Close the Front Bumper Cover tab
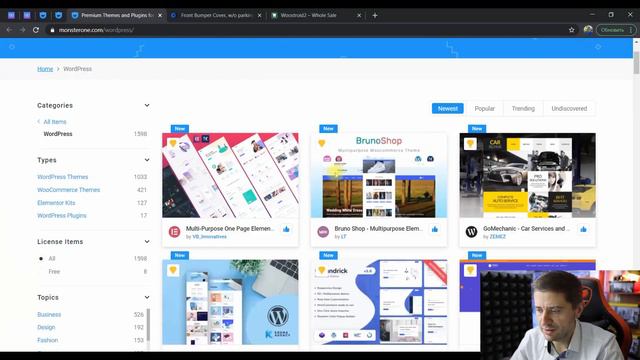The height and width of the screenshot is (360, 640). pyautogui.click(x=259, y=16)
